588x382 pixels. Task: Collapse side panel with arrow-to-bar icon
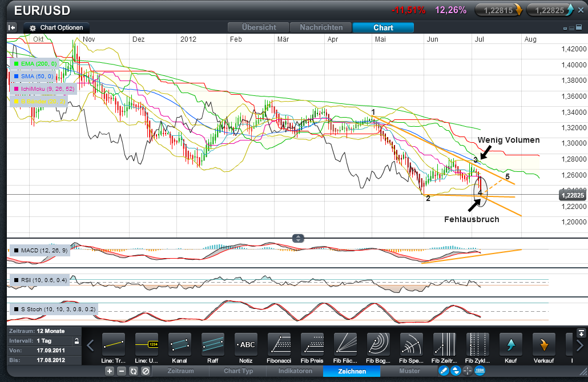pyautogui.click(x=12, y=27)
